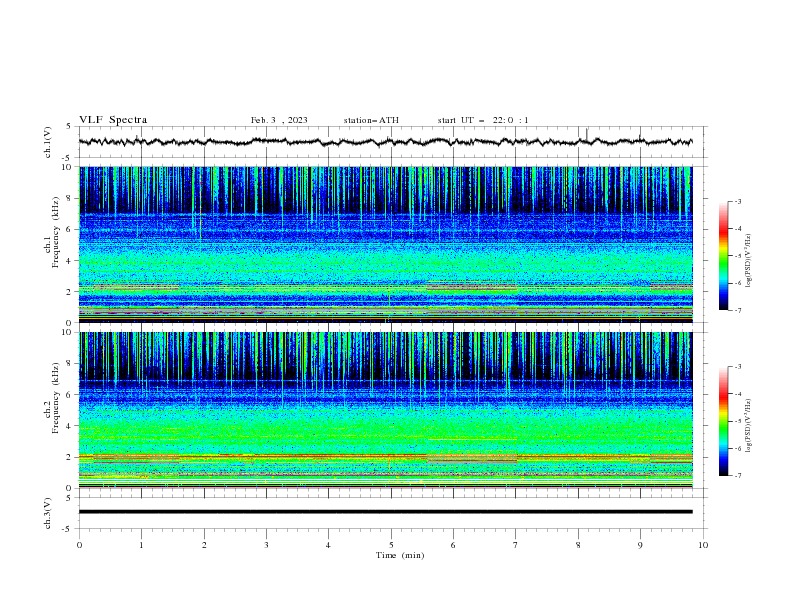
Task: Click the time axis tick label '5'
Action: 391,545
